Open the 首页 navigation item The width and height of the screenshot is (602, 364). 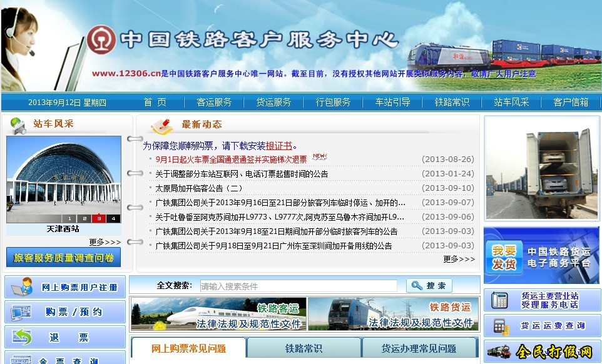coord(155,102)
